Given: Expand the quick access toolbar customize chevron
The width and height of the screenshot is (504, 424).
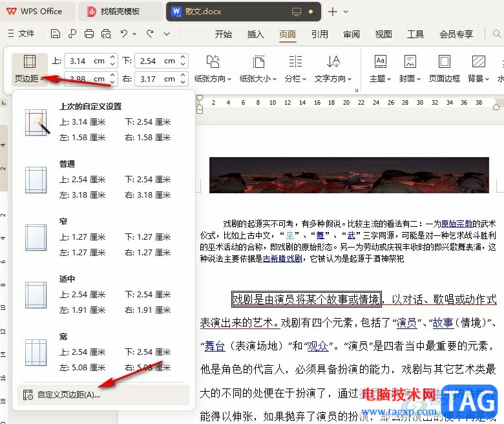Looking at the screenshot, I should pos(167,34).
